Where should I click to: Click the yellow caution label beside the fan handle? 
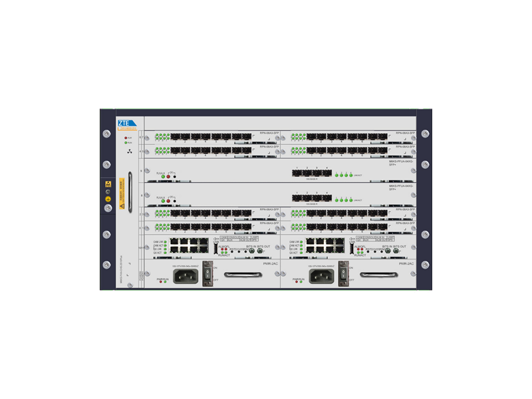[121, 193]
